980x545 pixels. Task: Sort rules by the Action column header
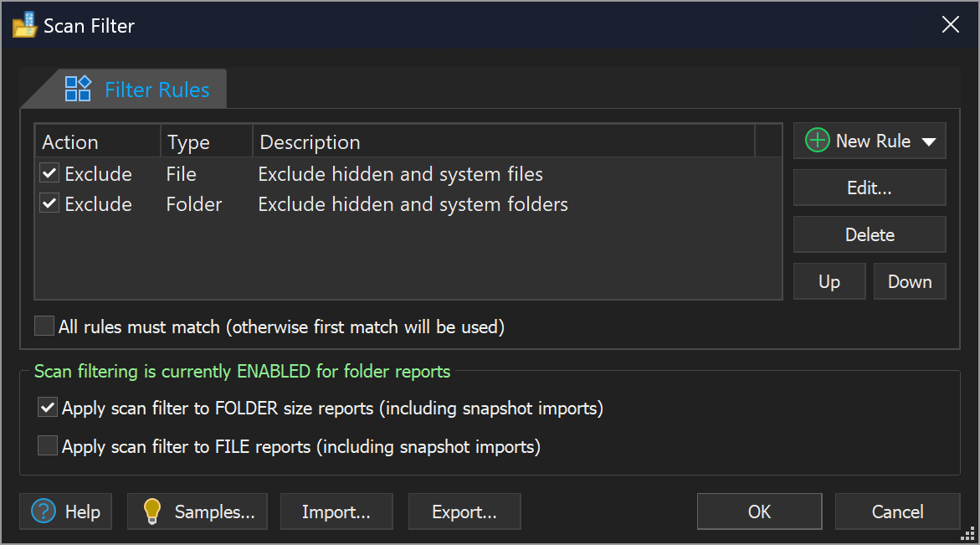click(98, 141)
